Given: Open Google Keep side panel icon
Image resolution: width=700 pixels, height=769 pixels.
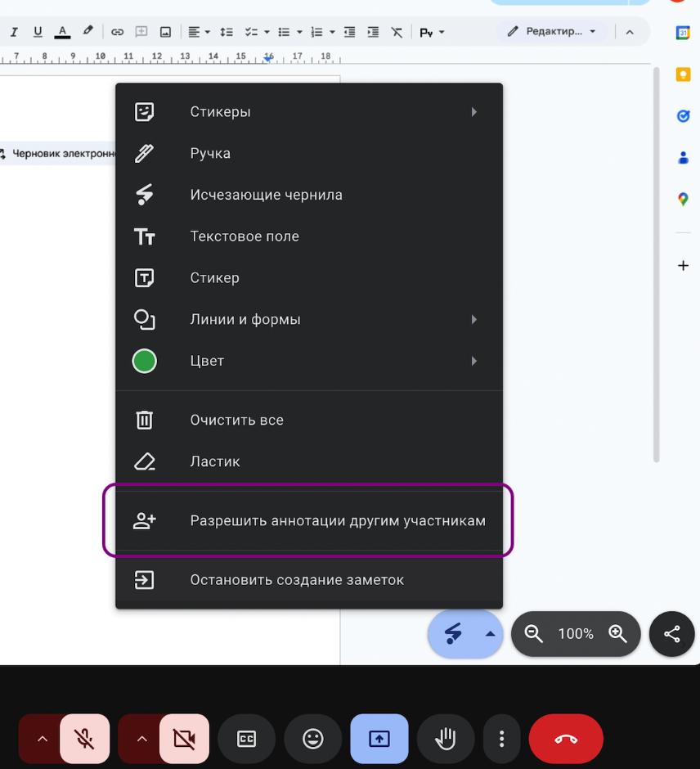Looking at the screenshot, I should (x=683, y=74).
